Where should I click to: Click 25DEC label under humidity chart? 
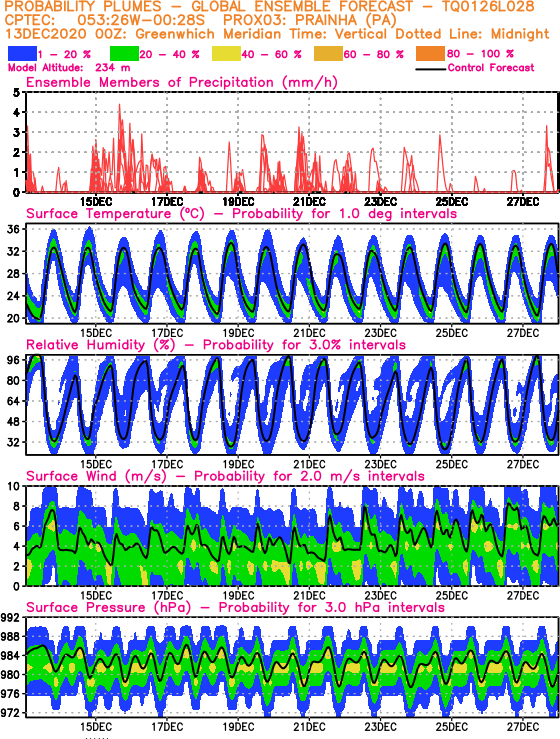coord(452,464)
